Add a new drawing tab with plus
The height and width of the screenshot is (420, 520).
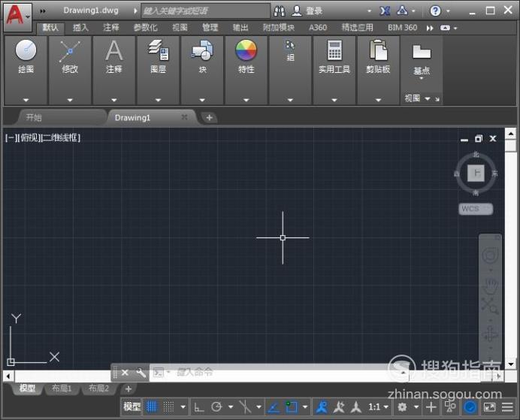(x=209, y=118)
